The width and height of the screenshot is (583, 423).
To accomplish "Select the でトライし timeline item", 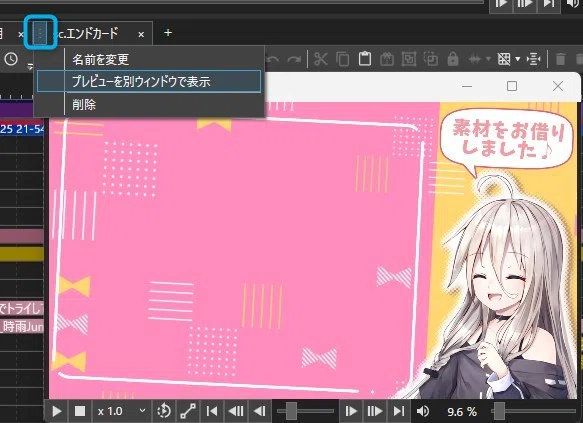I will click(22, 308).
